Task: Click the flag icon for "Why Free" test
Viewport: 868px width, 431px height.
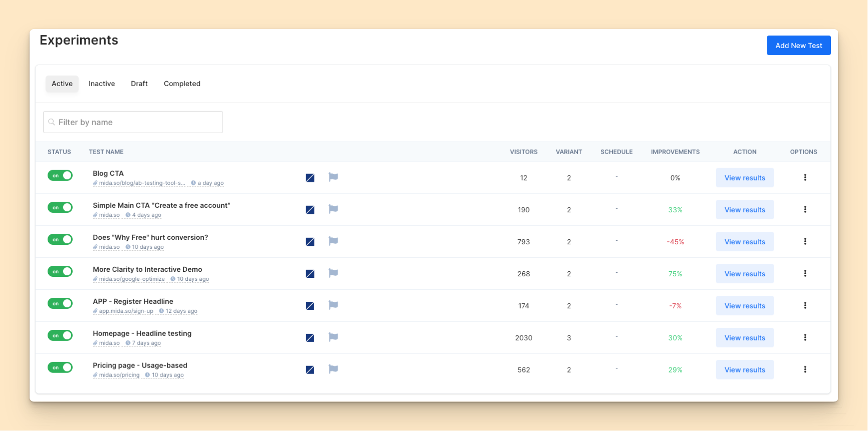Action: point(333,241)
